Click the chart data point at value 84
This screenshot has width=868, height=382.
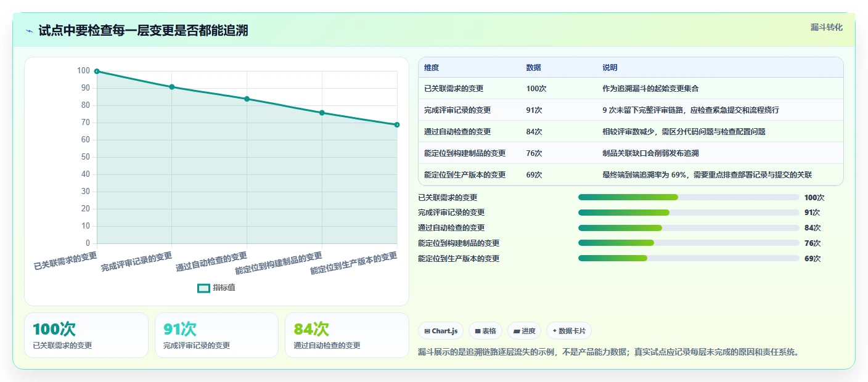[x=247, y=99]
